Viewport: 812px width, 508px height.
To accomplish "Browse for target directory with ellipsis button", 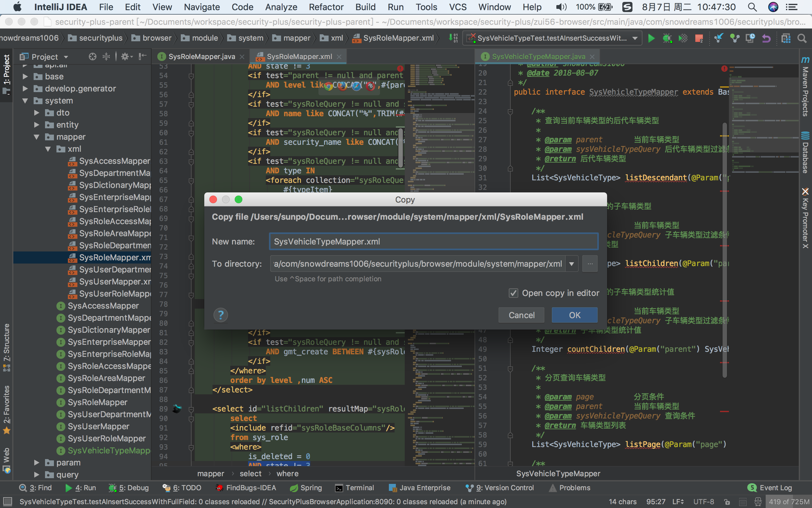I will 590,264.
